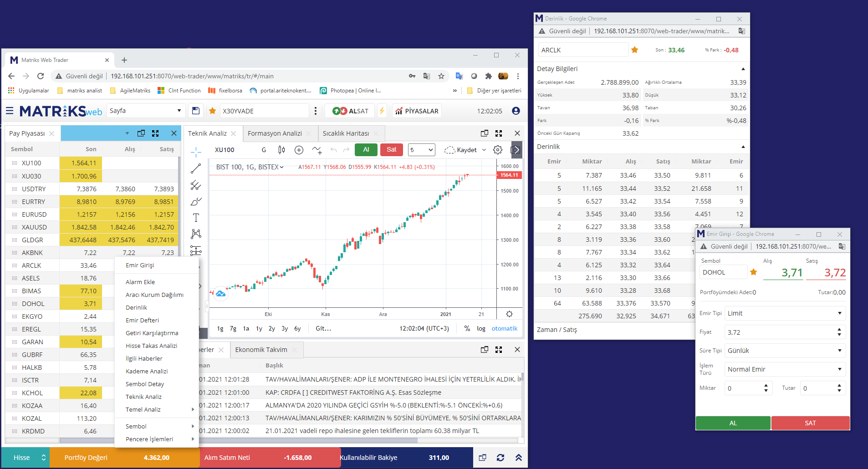Click the lightning bolt quick order icon

382,111
